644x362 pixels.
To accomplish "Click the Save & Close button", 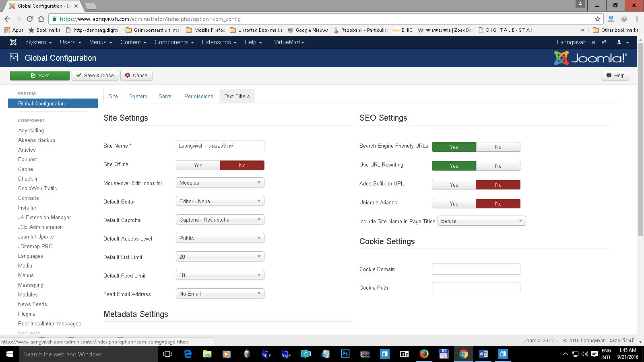I will [95, 75].
